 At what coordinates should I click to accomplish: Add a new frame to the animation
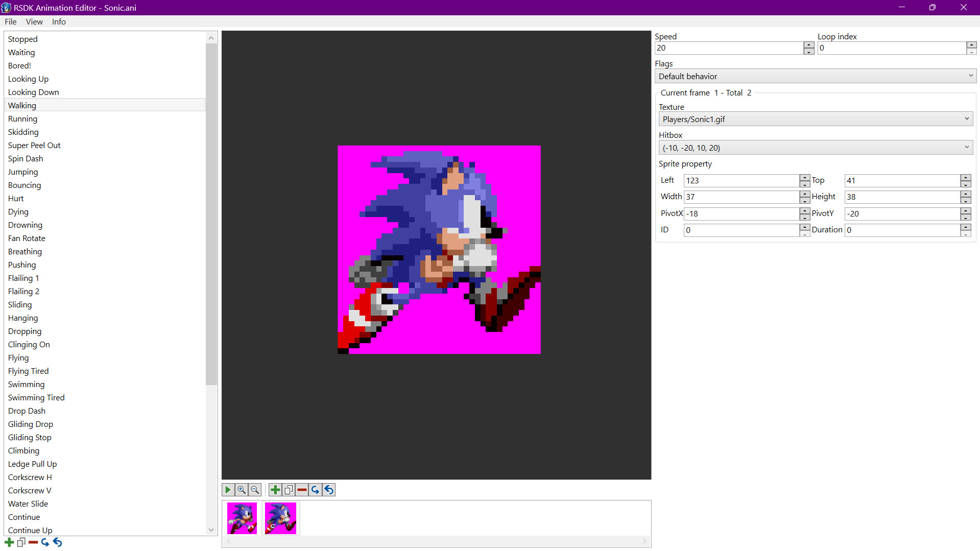[275, 489]
